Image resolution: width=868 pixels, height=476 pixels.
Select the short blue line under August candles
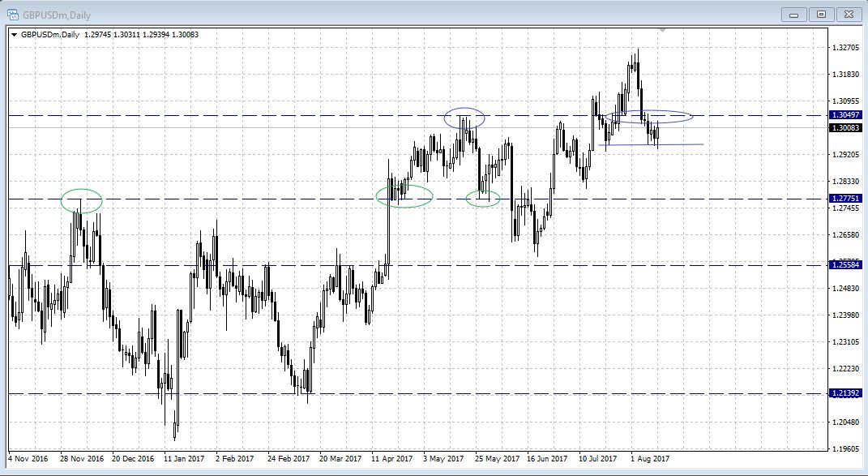click(x=655, y=145)
